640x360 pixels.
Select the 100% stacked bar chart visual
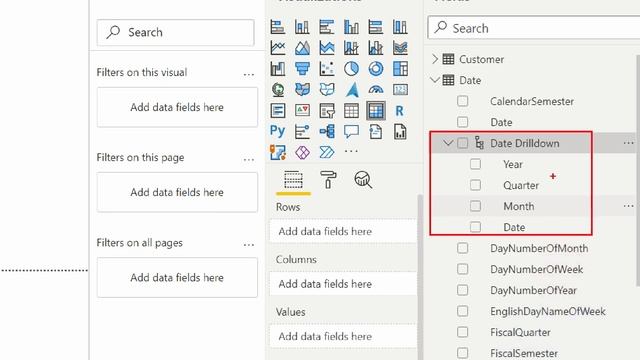click(376, 27)
